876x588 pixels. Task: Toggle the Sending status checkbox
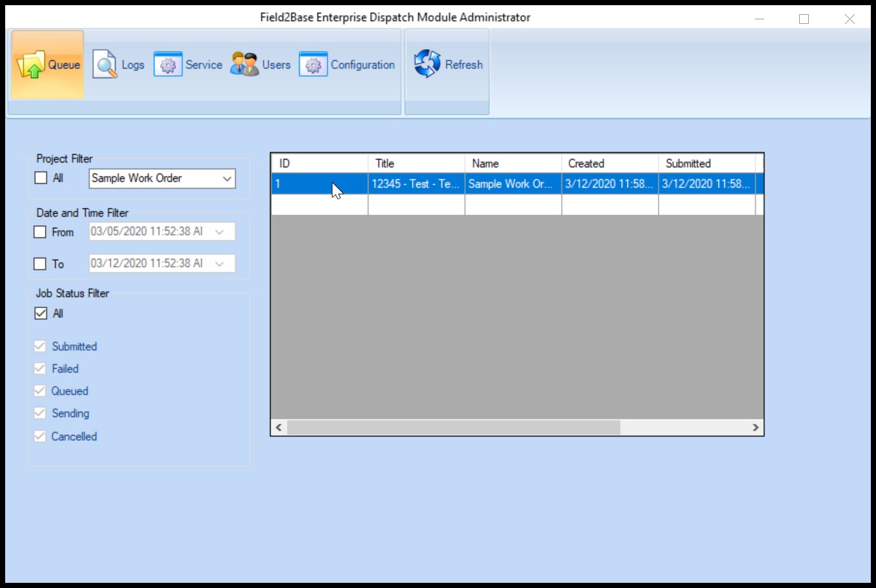pyautogui.click(x=40, y=413)
